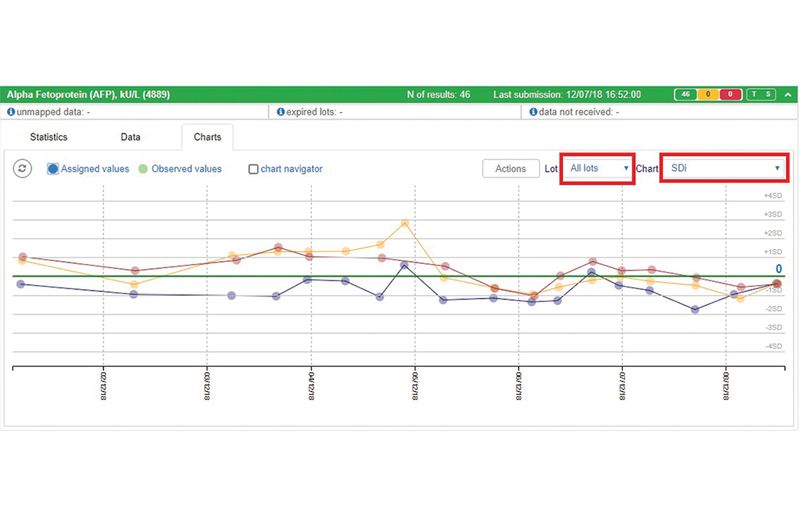Switch to the Statistics tab
Screen dimensions: 800x531
[x=48, y=136]
